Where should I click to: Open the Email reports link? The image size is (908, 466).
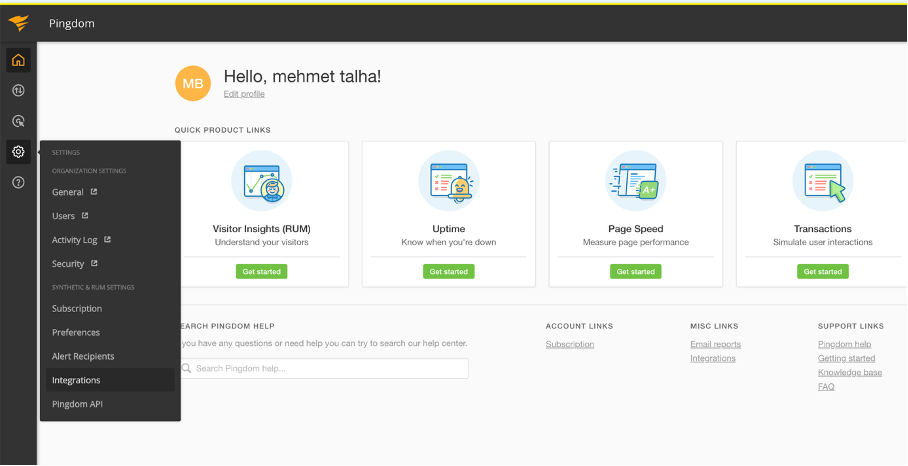click(x=715, y=344)
